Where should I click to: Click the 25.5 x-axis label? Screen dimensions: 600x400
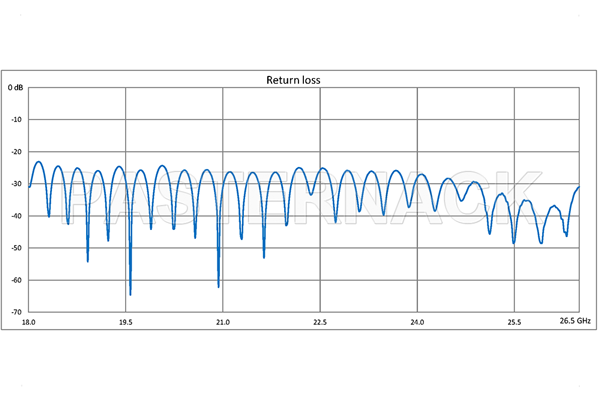514,323
